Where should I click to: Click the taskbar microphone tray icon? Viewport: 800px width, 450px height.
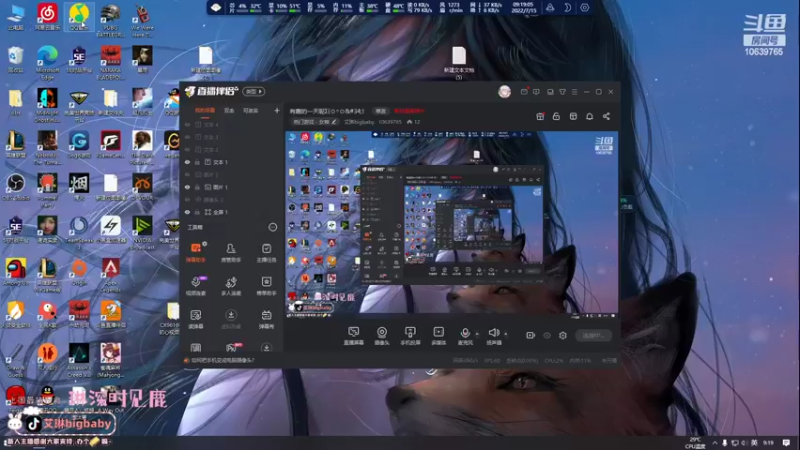[x=724, y=442]
